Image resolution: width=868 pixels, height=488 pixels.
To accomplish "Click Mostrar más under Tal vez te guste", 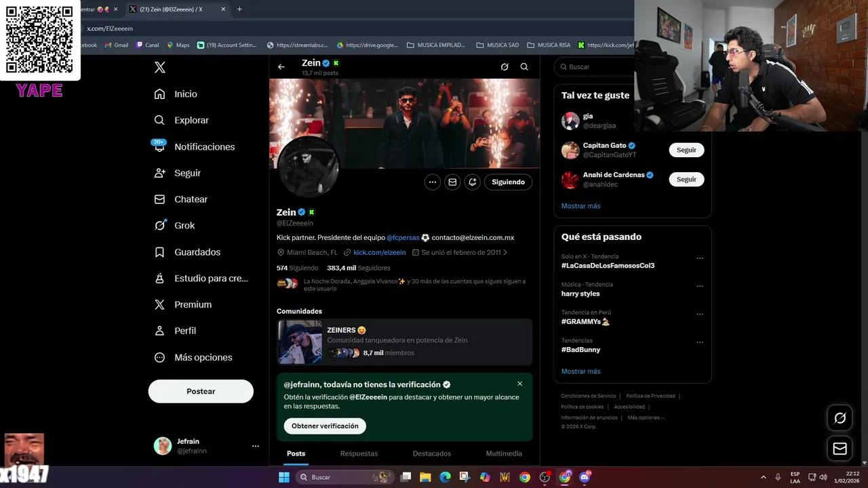I will (x=580, y=206).
